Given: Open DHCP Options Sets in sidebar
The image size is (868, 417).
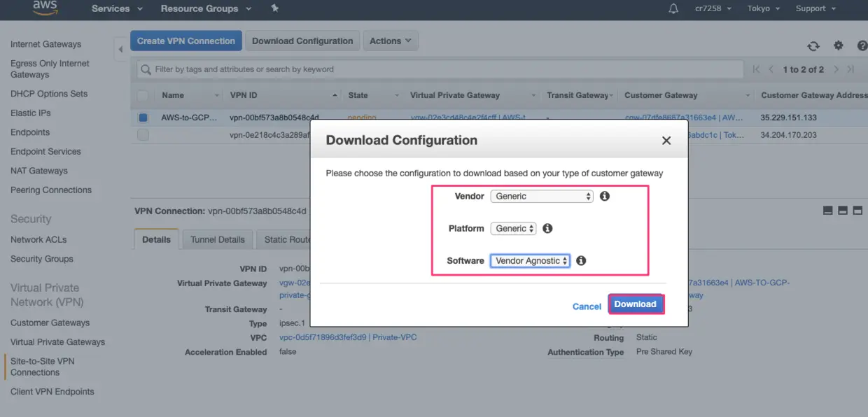Looking at the screenshot, I should (x=49, y=94).
